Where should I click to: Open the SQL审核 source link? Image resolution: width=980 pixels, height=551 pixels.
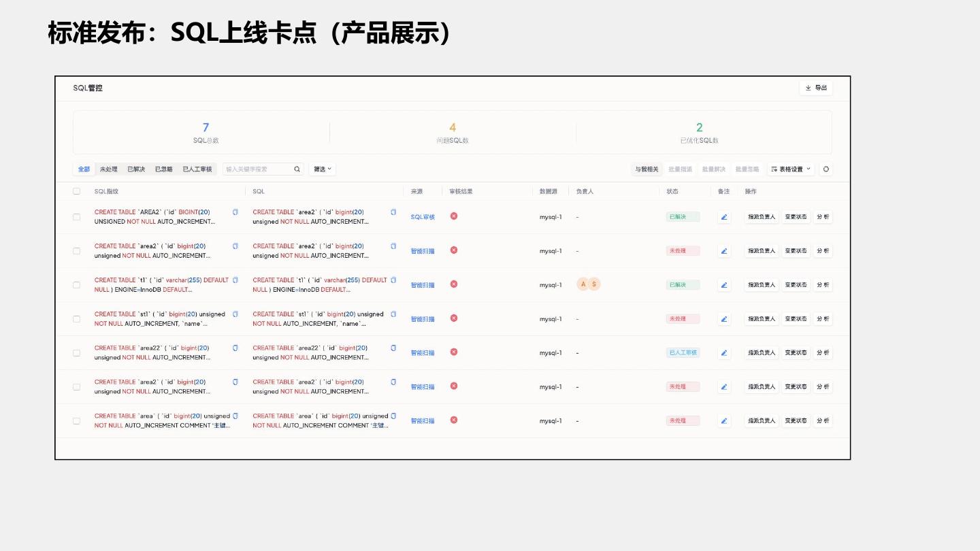click(x=423, y=217)
